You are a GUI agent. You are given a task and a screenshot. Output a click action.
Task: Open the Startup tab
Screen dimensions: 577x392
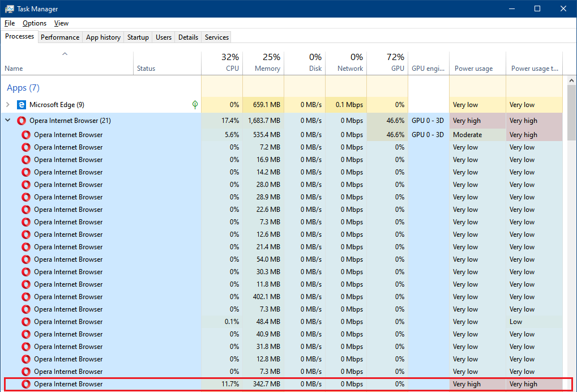coord(138,37)
